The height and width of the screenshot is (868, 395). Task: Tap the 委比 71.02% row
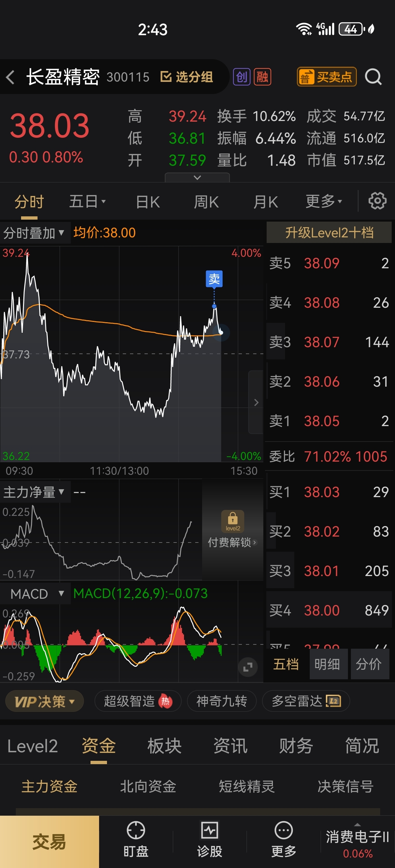pyautogui.click(x=329, y=456)
